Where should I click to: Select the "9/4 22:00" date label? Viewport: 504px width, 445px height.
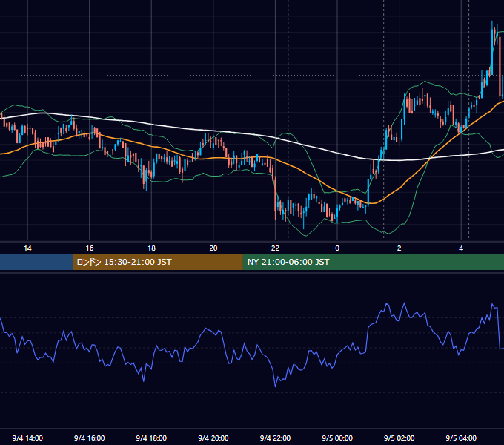tap(275, 438)
